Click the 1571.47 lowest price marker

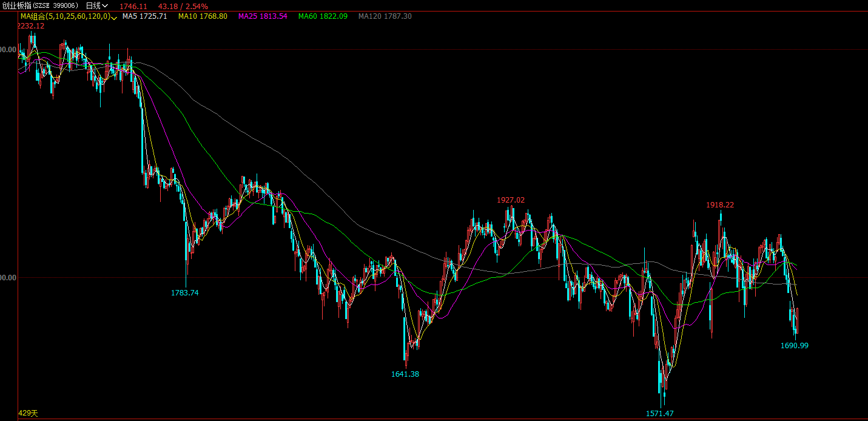click(x=660, y=414)
